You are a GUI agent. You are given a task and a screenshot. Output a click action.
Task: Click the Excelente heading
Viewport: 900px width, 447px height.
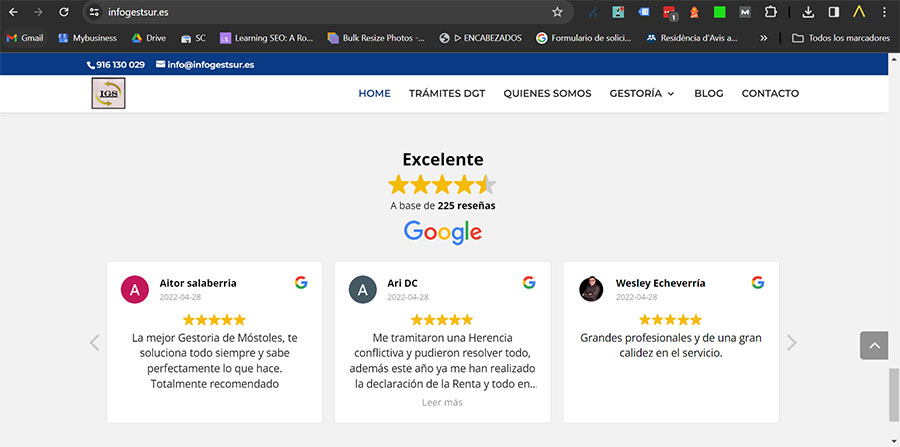pyautogui.click(x=443, y=159)
